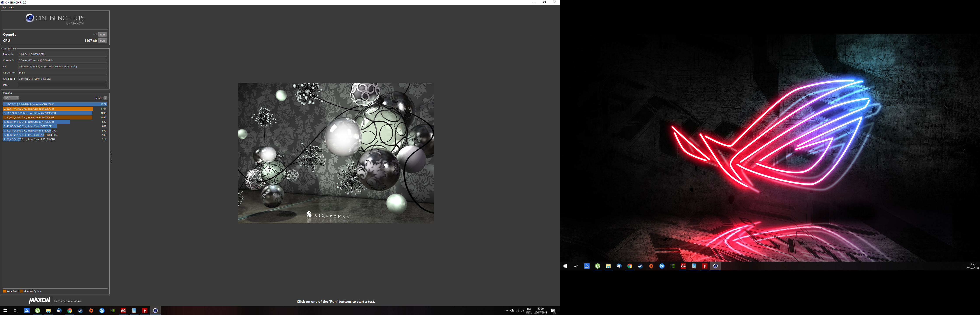Open Chrome on Cinebench monitor taskbar

point(70,311)
